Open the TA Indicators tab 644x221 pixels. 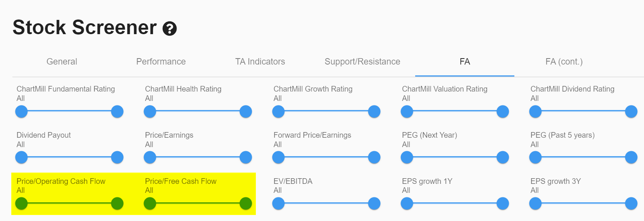pos(260,62)
